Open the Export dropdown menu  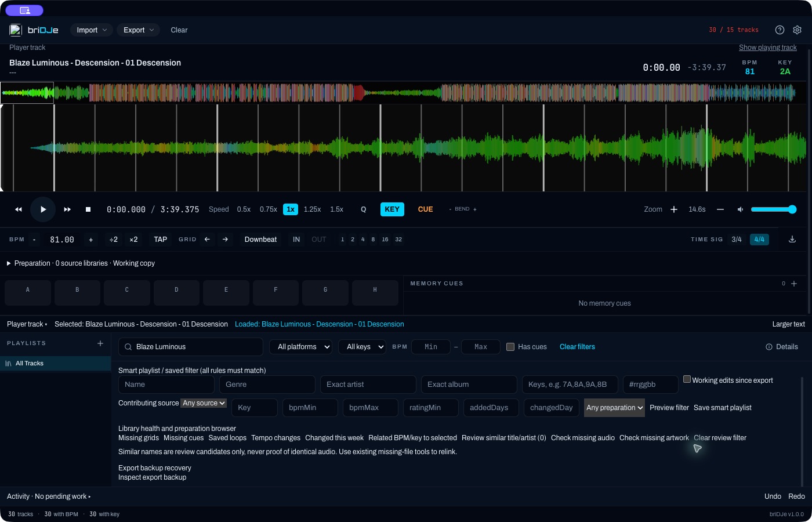[x=138, y=30]
